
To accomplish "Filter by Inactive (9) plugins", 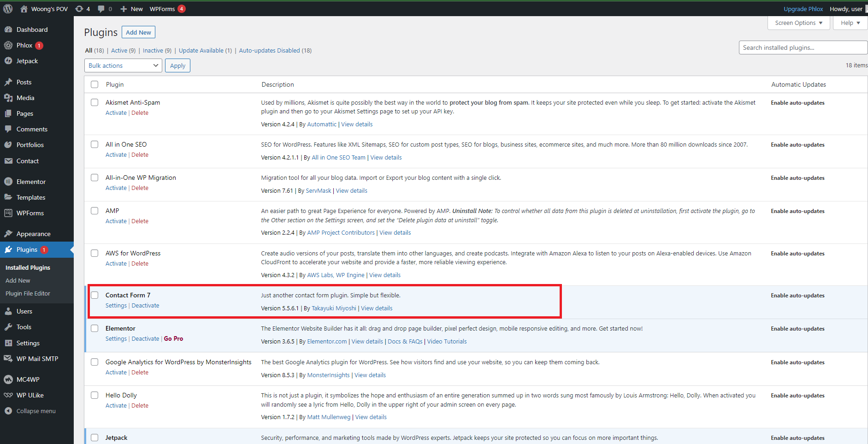I will 157,50.
